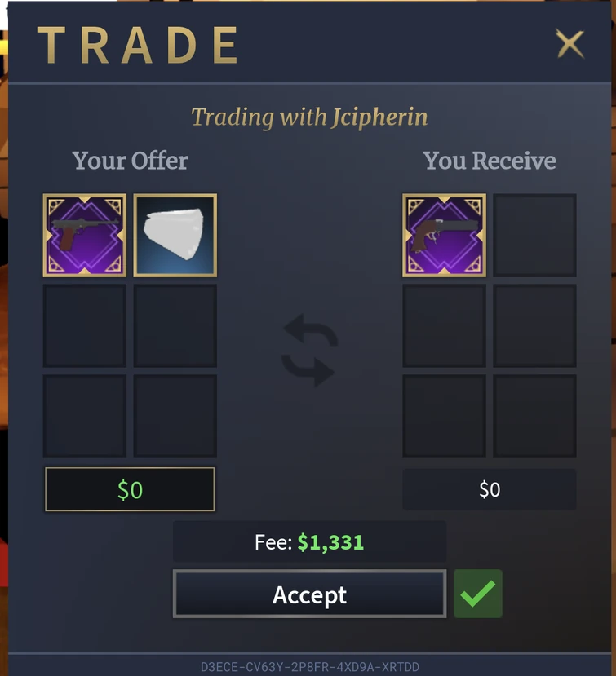The height and width of the screenshot is (676, 616).
Task: Click the swap arrows icon in the center
Action: pos(309,350)
